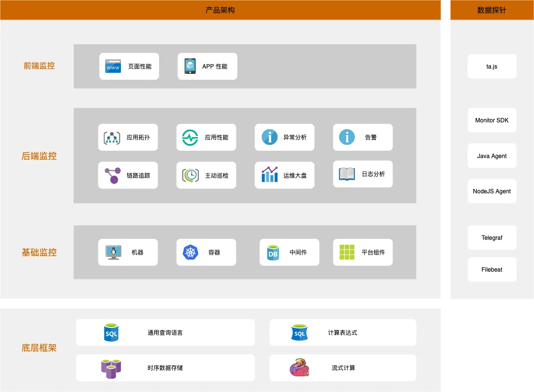Open the 应用性能 heartbeat icon
Viewport: 534px width, 392px height.
(x=190, y=138)
